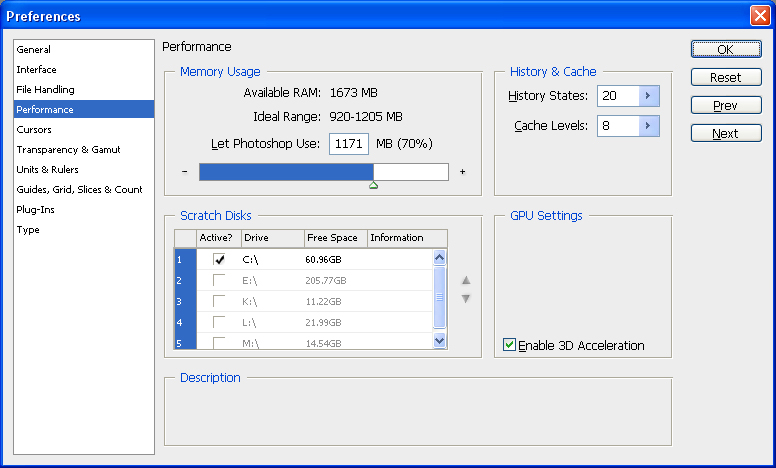Click the Ideal Range 920-1205 MB text

click(366, 117)
